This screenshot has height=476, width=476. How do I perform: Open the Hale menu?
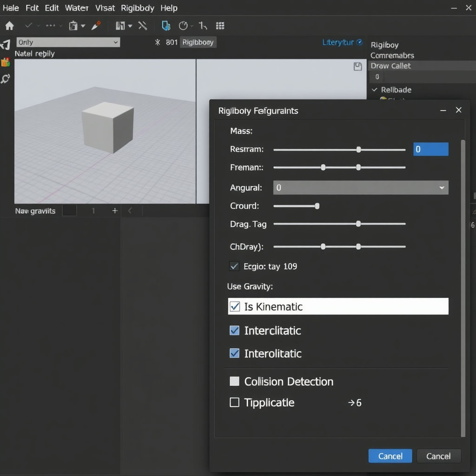[11, 8]
